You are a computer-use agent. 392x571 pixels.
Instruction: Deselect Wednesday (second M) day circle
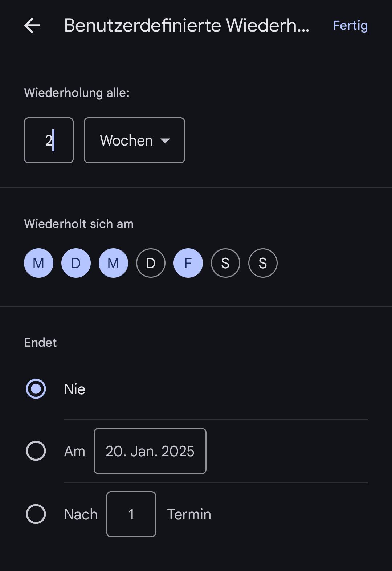point(113,263)
